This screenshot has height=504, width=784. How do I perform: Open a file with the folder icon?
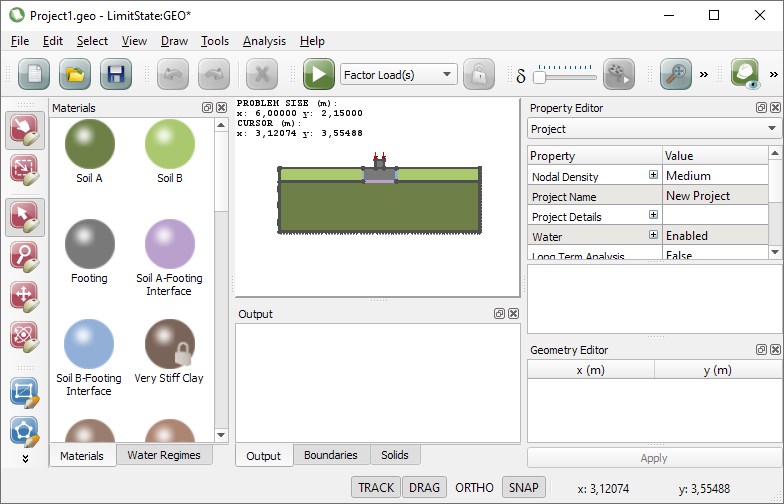click(x=75, y=75)
